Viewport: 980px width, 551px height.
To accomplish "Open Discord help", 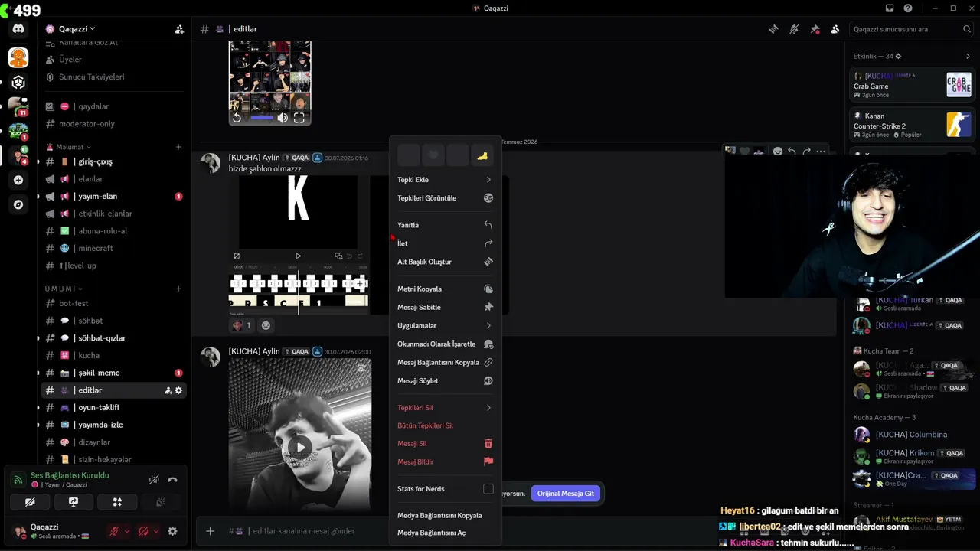I will click(908, 8).
